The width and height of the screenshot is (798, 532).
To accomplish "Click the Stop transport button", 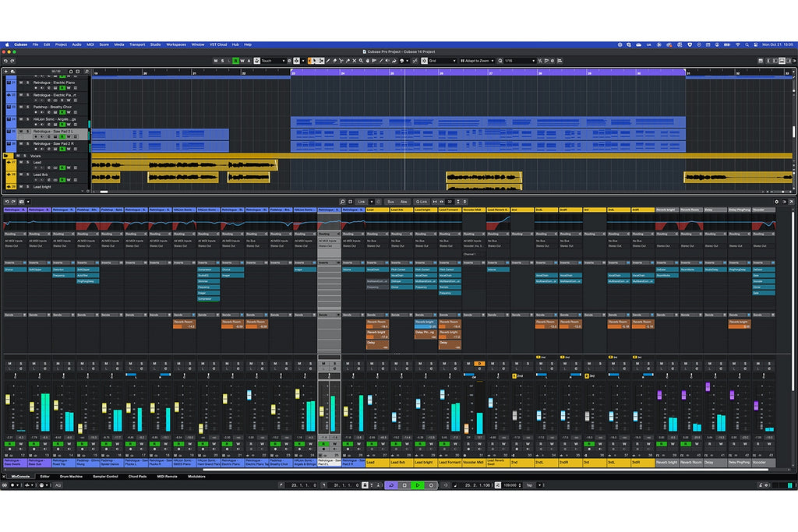I will (x=404, y=485).
